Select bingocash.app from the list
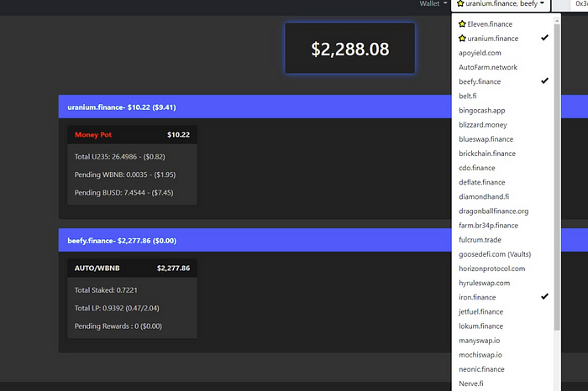The image size is (588, 391). point(482,111)
